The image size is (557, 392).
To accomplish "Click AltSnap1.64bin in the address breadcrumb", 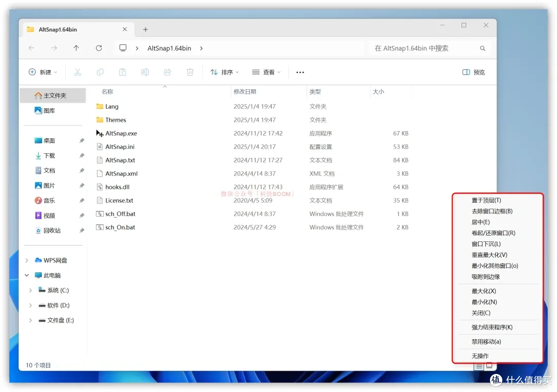I will (x=169, y=48).
